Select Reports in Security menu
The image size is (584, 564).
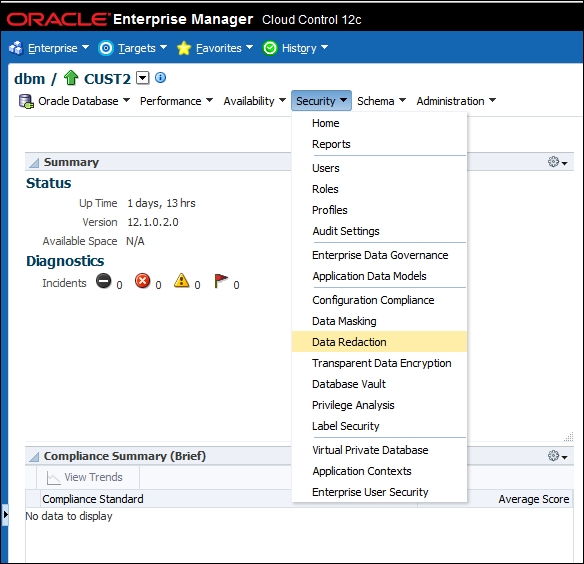coord(380,144)
